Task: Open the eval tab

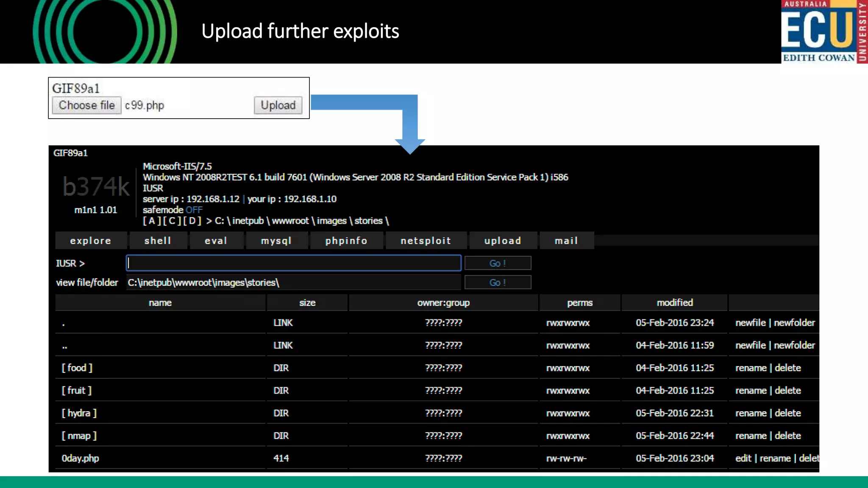Action: coord(216,241)
